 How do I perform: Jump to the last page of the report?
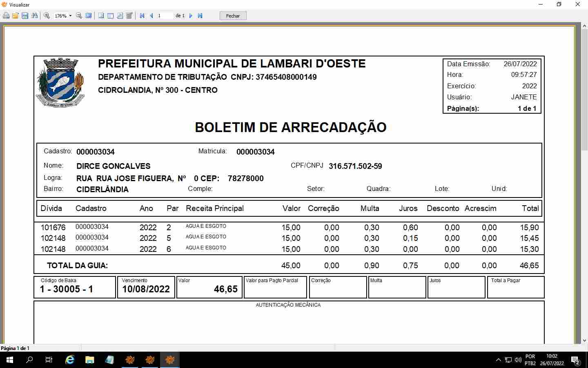pos(200,16)
